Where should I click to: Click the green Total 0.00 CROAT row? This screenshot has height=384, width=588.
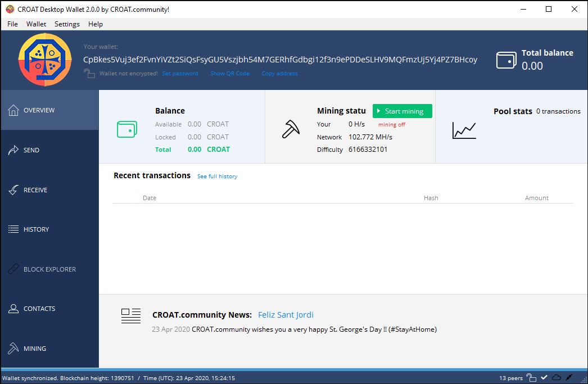pyautogui.click(x=192, y=149)
